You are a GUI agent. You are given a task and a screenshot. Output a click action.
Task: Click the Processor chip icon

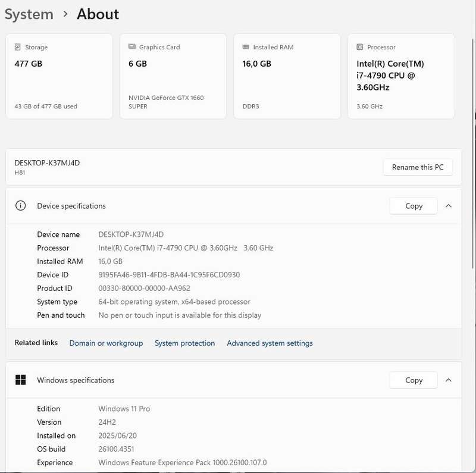coord(360,47)
